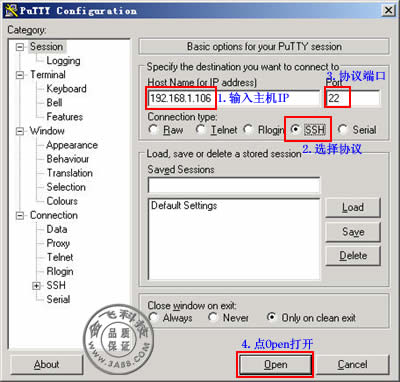Open the Colours category

coord(62,201)
